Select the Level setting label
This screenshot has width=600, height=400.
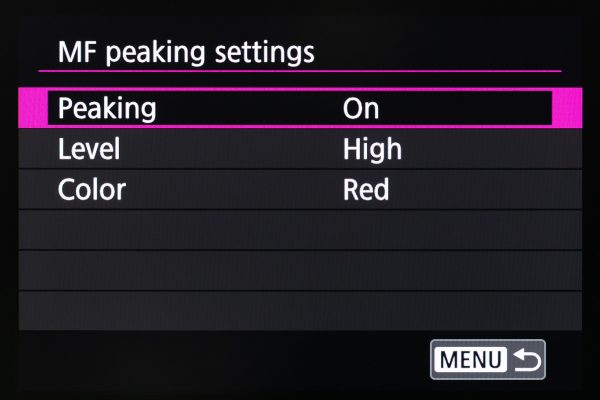coord(89,149)
